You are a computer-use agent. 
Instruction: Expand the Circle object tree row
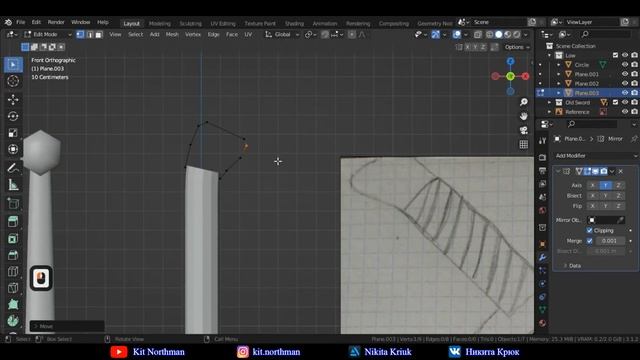559,64
